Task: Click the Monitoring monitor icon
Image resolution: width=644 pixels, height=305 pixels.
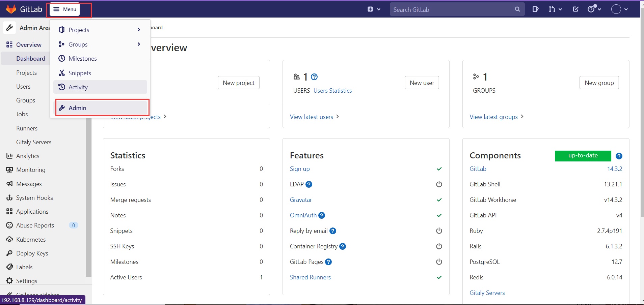Action: [9, 170]
